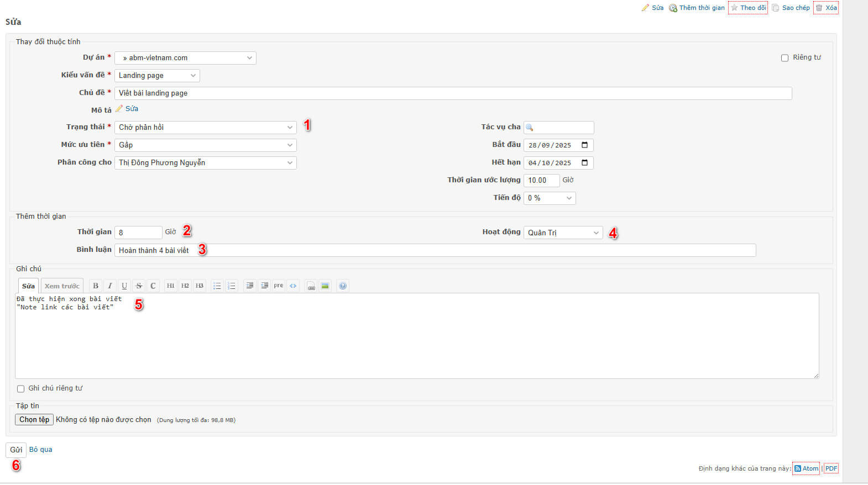Apply Heading 1 format
868x485 pixels.
171,286
